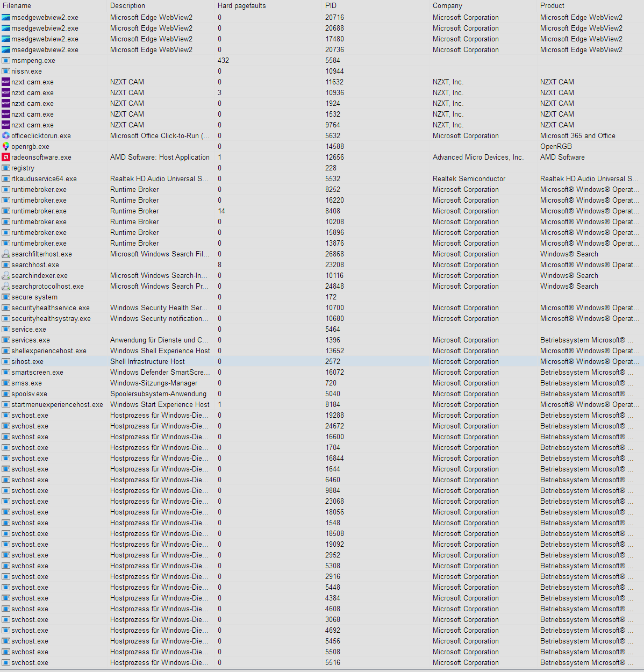The height and width of the screenshot is (672, 644).
Task: Click PID 20688 of msedgewebview2.exe
Action: pyautogui.click(x=334, y=28)
